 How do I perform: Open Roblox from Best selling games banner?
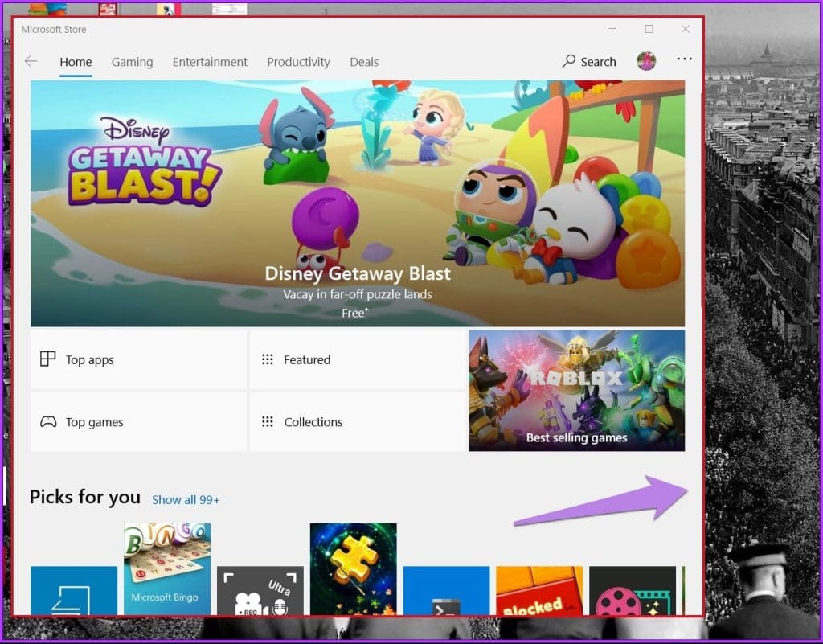point(576,391)
